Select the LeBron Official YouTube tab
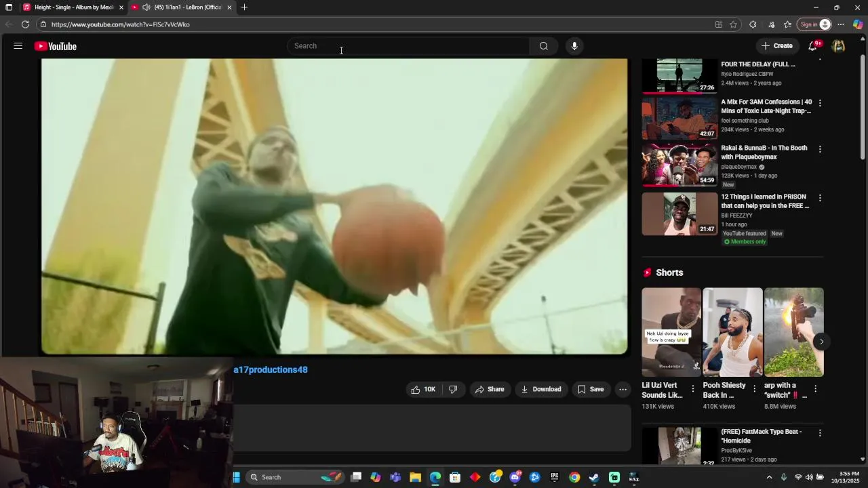The image size is (868, 488). coord(182,7)
